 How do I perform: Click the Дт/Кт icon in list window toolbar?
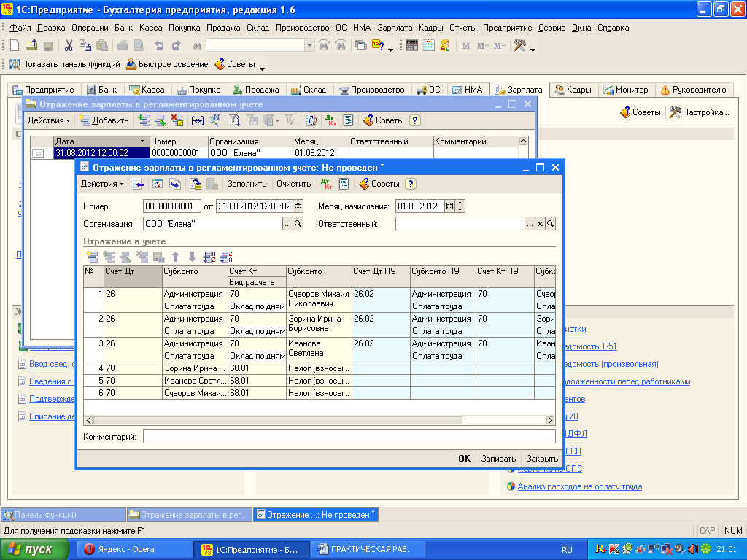click(330, 120)
